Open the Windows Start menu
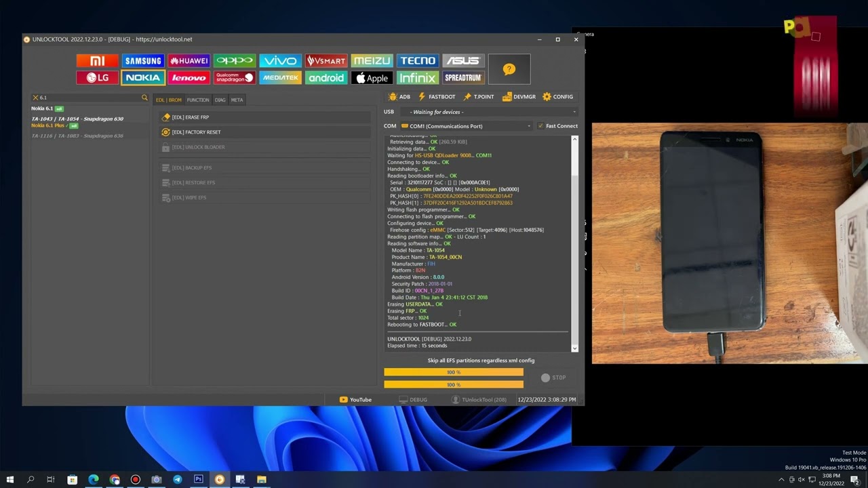The width and height of the screenshot is (868, 488). point(10,480)
